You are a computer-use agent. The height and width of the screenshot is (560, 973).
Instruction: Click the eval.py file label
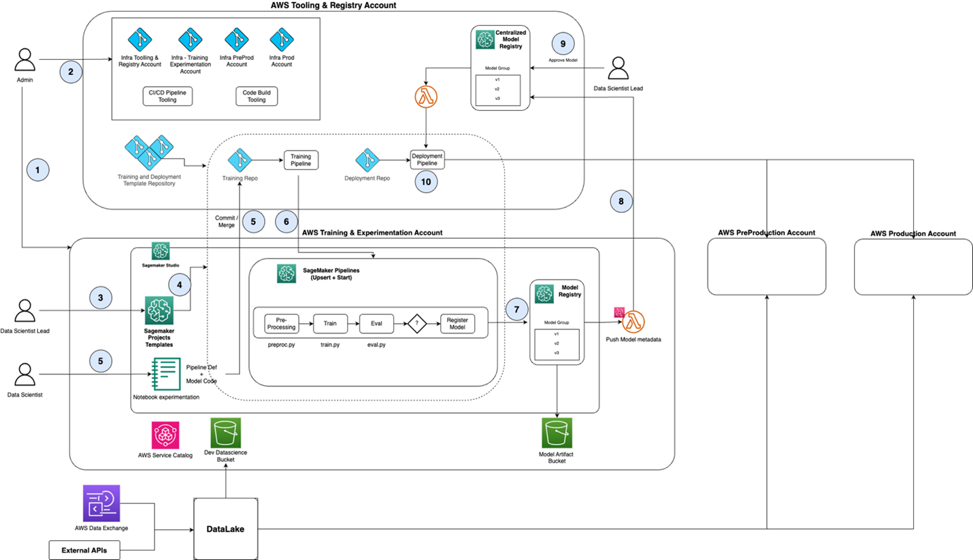click(375, 345)
